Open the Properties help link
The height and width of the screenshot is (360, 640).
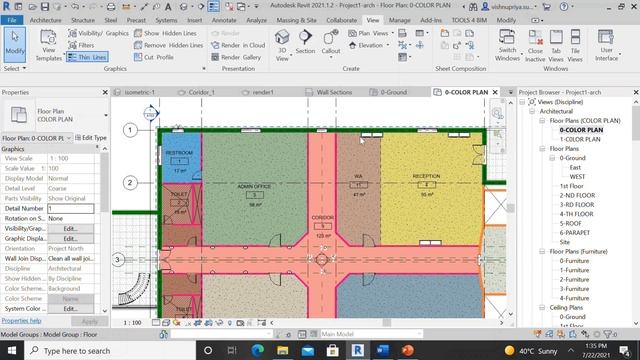[x=21, y=321]
